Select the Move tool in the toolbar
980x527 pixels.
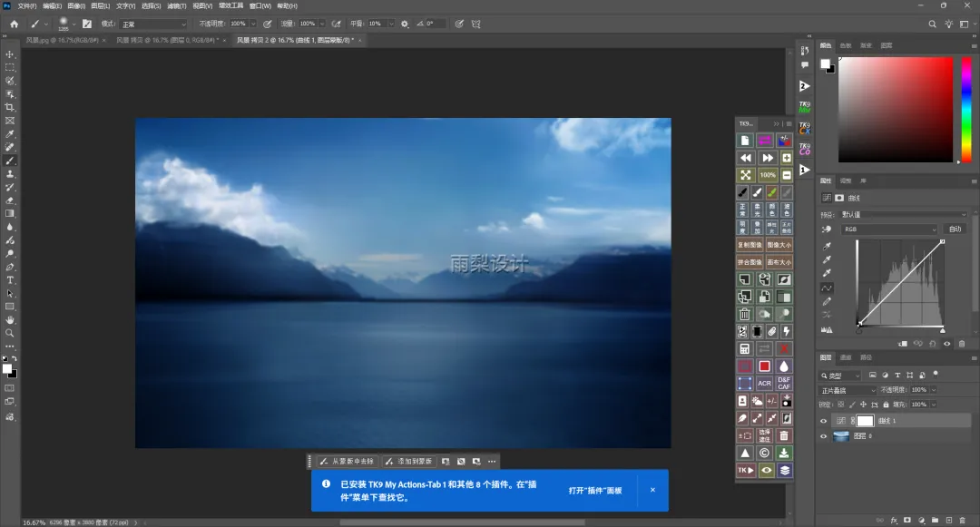[10, 54]
